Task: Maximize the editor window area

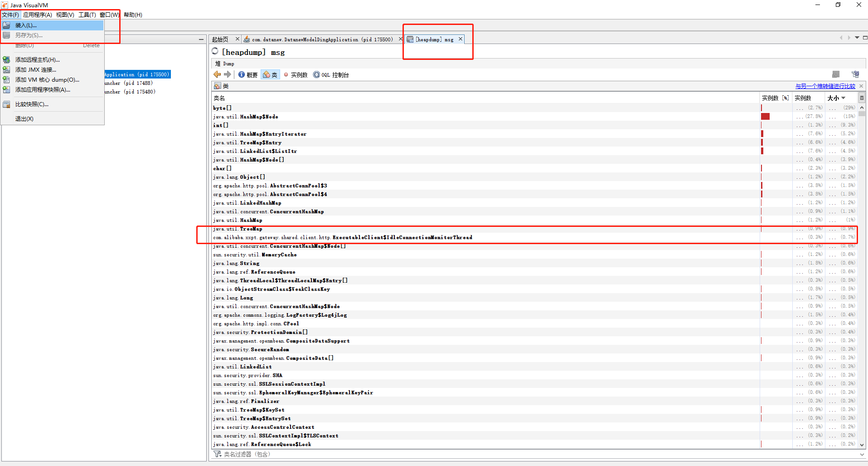Action: (x=865, y=38)
